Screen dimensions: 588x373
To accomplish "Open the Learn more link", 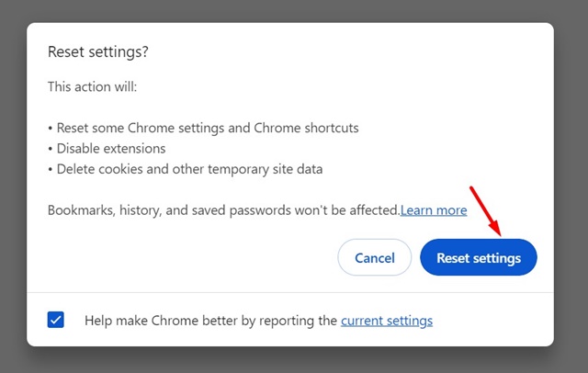I will [434, 210].
